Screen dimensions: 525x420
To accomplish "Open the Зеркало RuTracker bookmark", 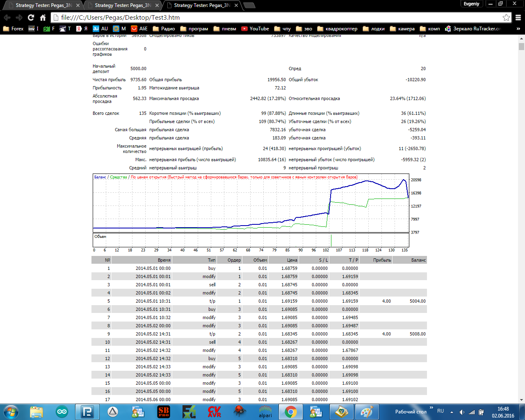I will coord(473,29).
